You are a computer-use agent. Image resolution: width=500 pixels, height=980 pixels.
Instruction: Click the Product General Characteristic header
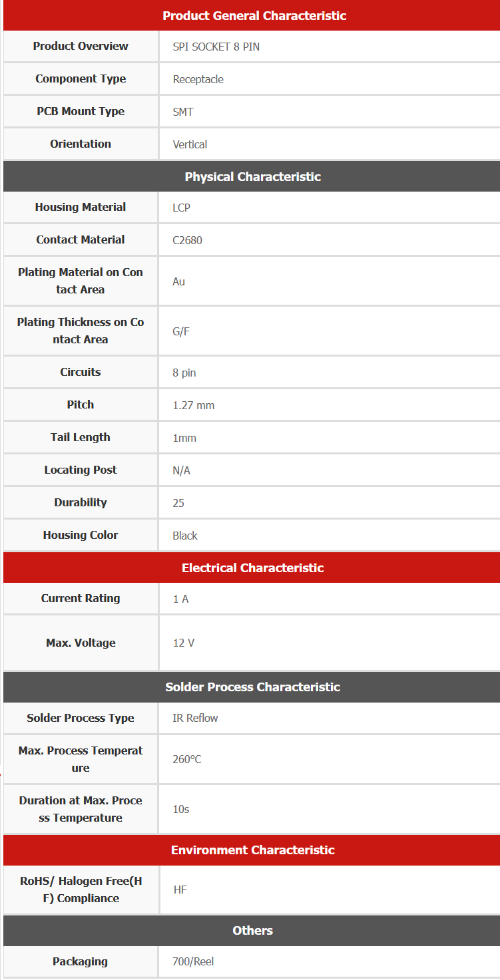(x=254, y=16)
